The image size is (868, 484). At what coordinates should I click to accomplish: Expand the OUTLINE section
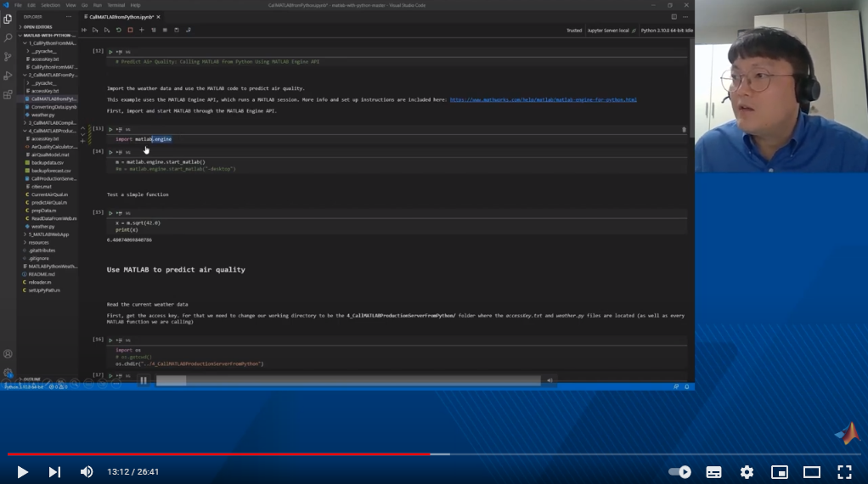point(31,379)
